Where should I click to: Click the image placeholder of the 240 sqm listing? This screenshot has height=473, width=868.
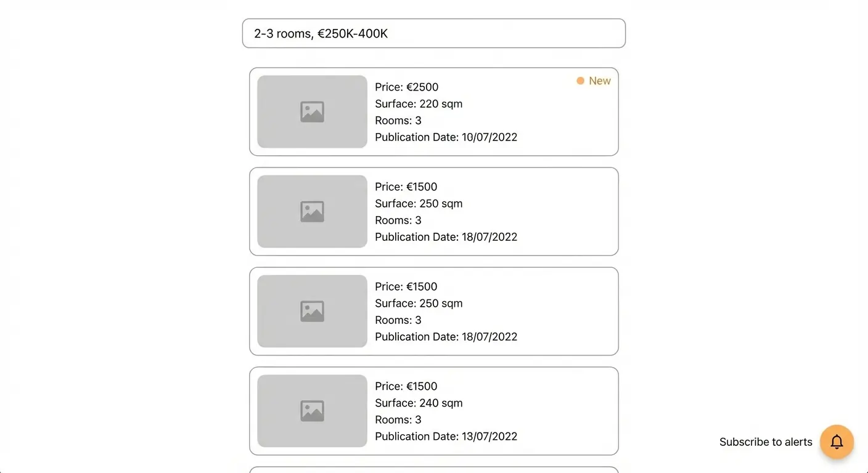[311, 411]
